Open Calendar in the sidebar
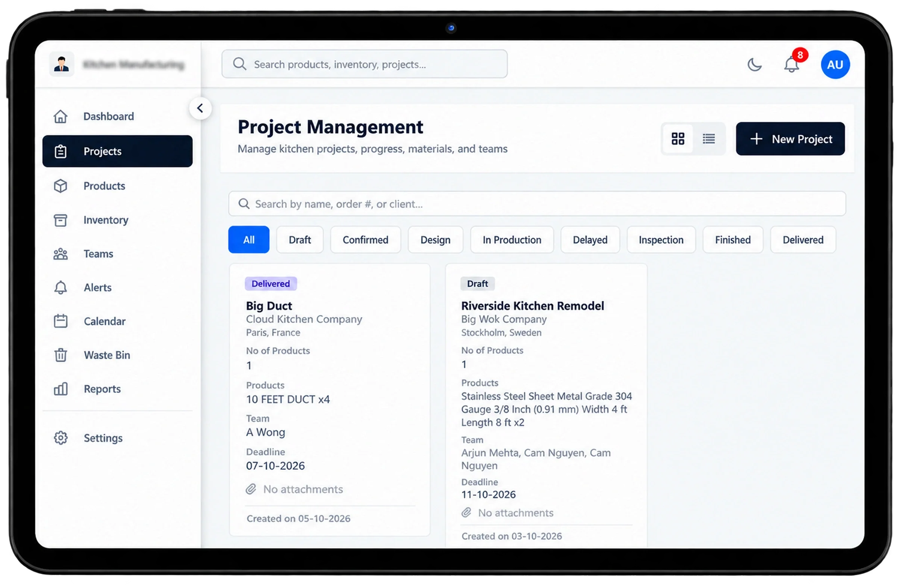Screen dimensions: 902x588 point(118,321)
